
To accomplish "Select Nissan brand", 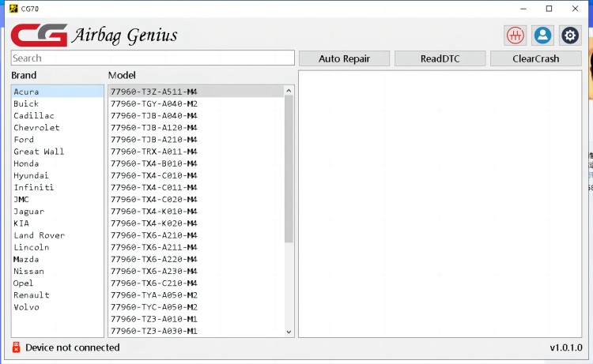I will (x=58, y=271).
